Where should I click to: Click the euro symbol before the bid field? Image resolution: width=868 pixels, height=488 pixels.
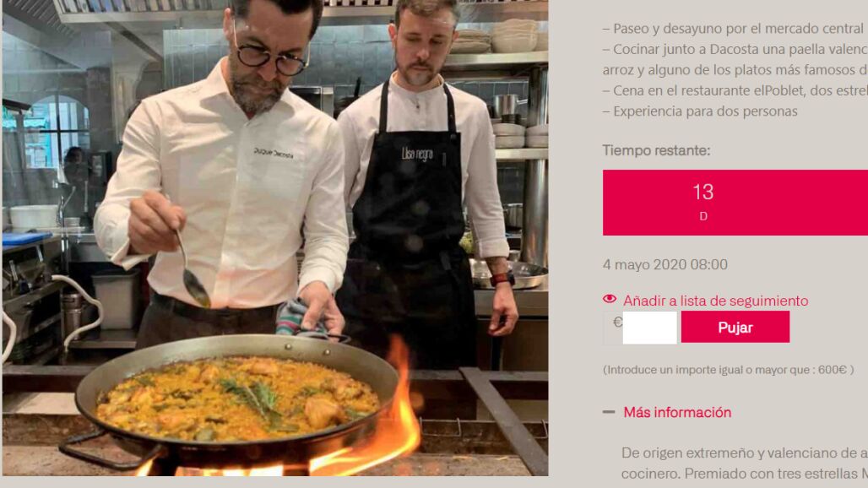pos(617,322)
